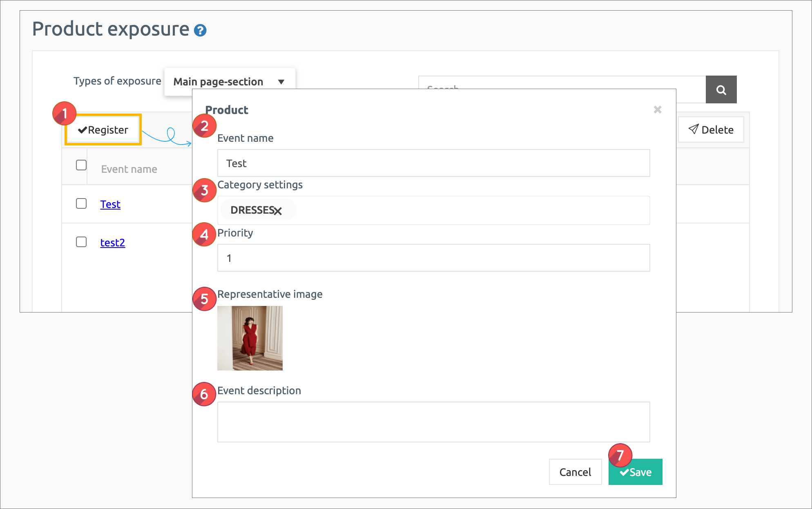The width and height of the screenshot is (812, 509).
Task: Check the Test row checkbox
Action: click(81, 203)
